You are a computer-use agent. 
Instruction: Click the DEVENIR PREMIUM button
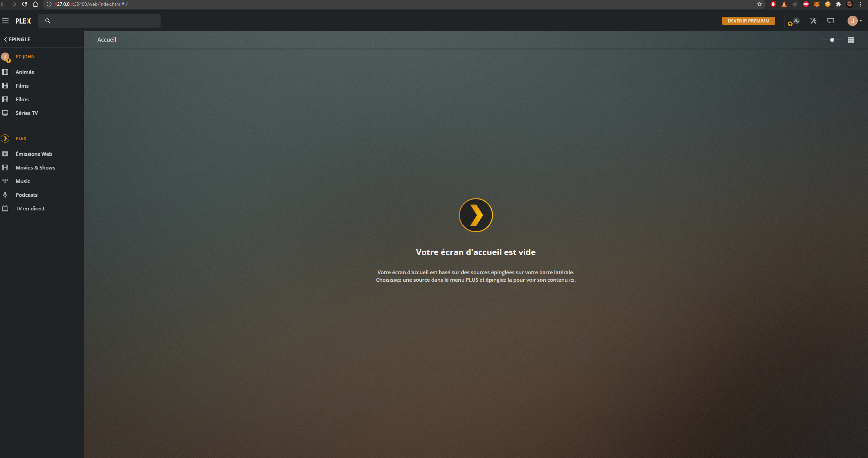[x=748, y=21]
